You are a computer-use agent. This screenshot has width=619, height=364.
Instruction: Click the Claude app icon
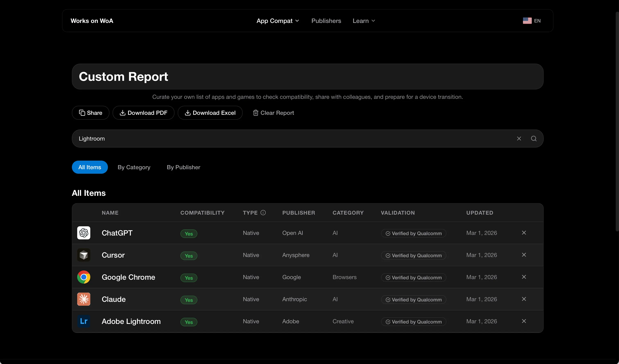pyautogui.click(x=84, y=299)
